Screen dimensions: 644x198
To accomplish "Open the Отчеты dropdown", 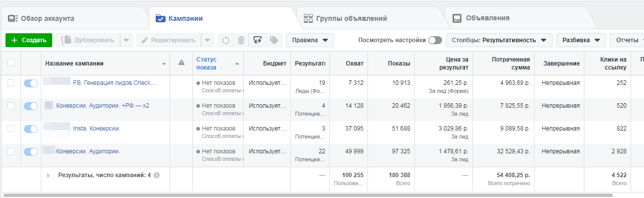I will pyautogui.click(x=627, y=40).
